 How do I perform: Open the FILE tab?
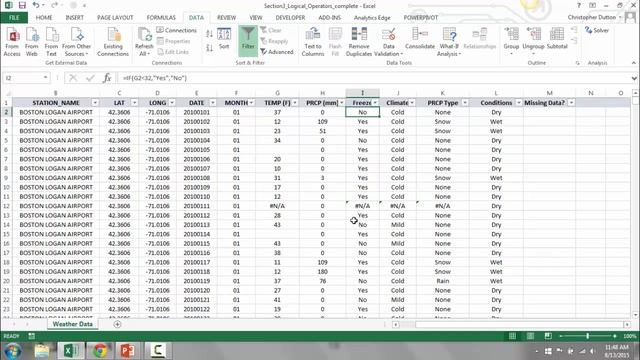click(x=14, y=18)
